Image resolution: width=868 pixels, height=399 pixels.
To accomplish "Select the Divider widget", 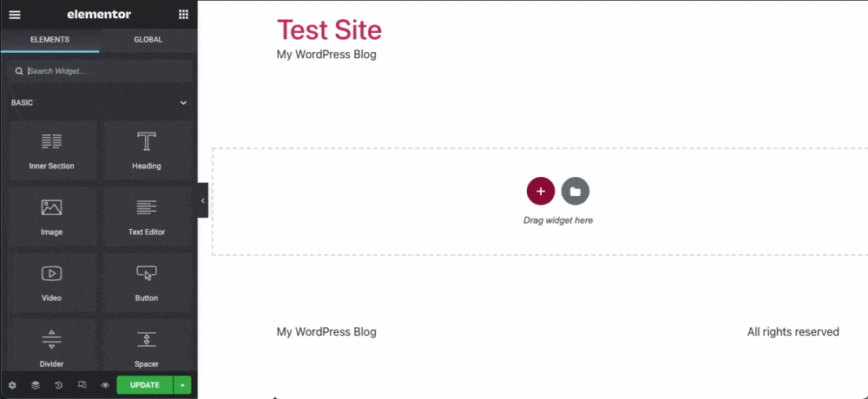I will (x=51, y=345).
